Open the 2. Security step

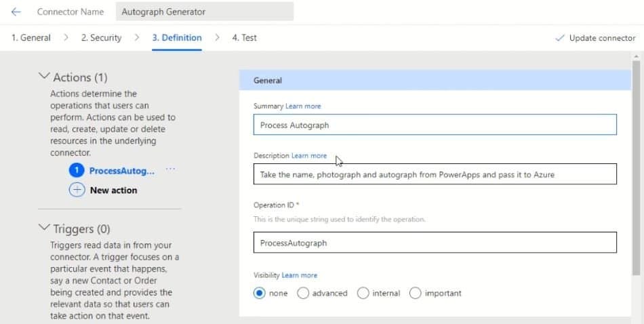click(x=101, y=38)
